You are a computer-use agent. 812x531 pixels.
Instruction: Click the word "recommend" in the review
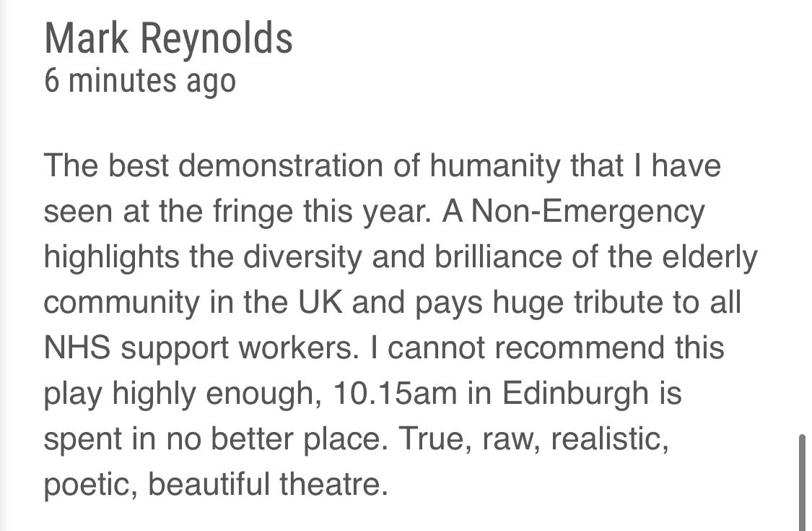click(x=578, y=348)
